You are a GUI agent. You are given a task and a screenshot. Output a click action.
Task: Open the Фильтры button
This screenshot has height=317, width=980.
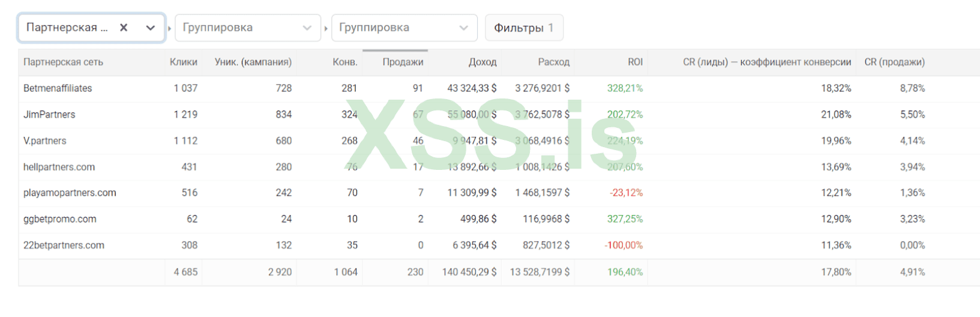pyautogui.click(x=523, y=28)
